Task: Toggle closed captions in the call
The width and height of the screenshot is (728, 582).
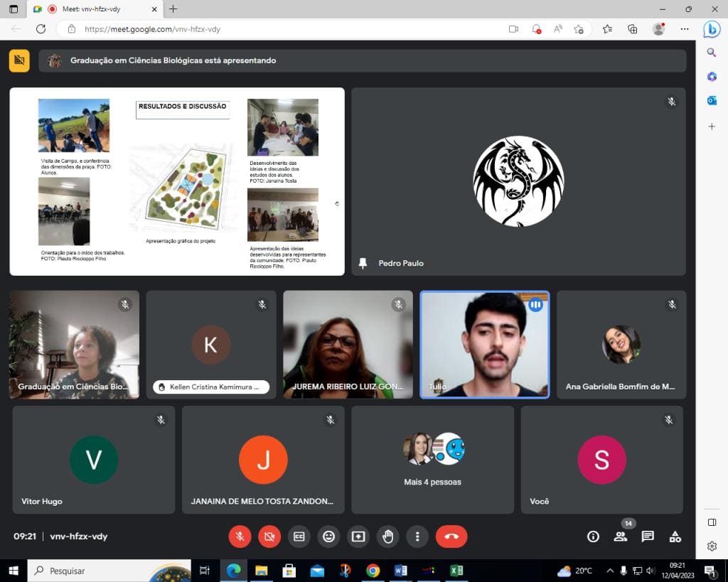Action: [x=299, y=537]
